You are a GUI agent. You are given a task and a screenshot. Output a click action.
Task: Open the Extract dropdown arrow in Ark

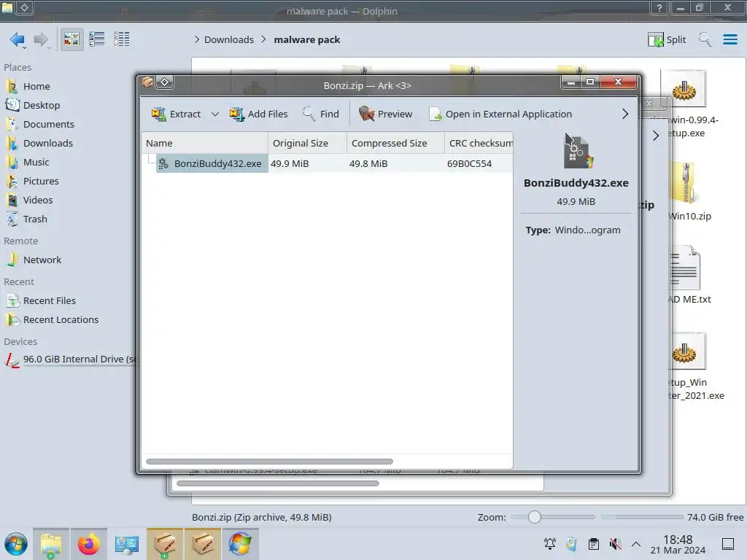tap(215, 114)
